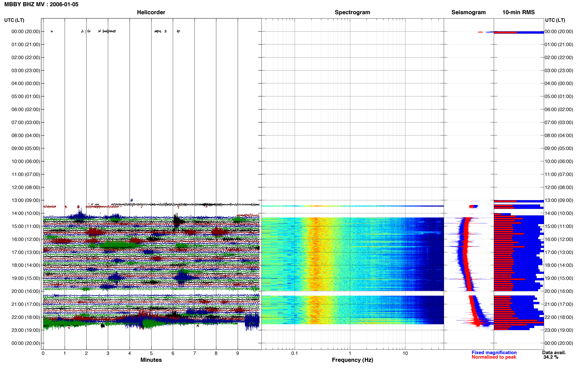This screenshot has height=368, width=588.
Task: Click RMS-side time label "19:00 (15:00)"
Action: (559, 278)
